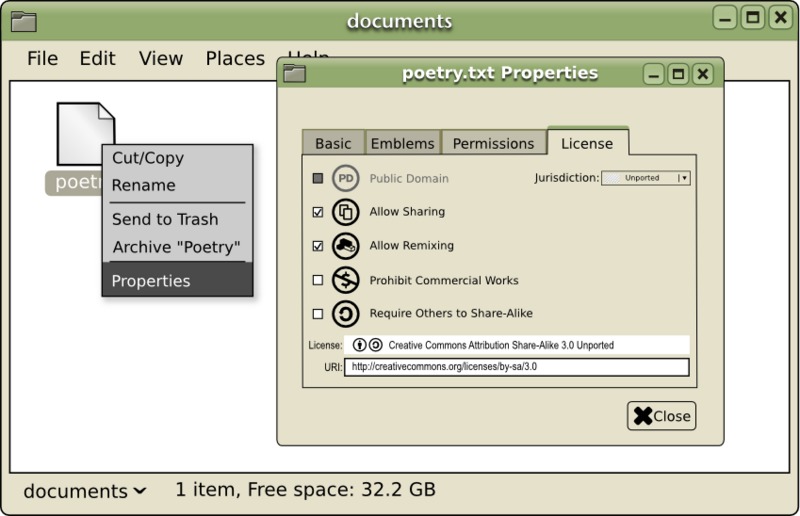Viewport: 800px width, 516px height.
Task: Choose Cut/Copy from context menu
Action: click(178, 158)
